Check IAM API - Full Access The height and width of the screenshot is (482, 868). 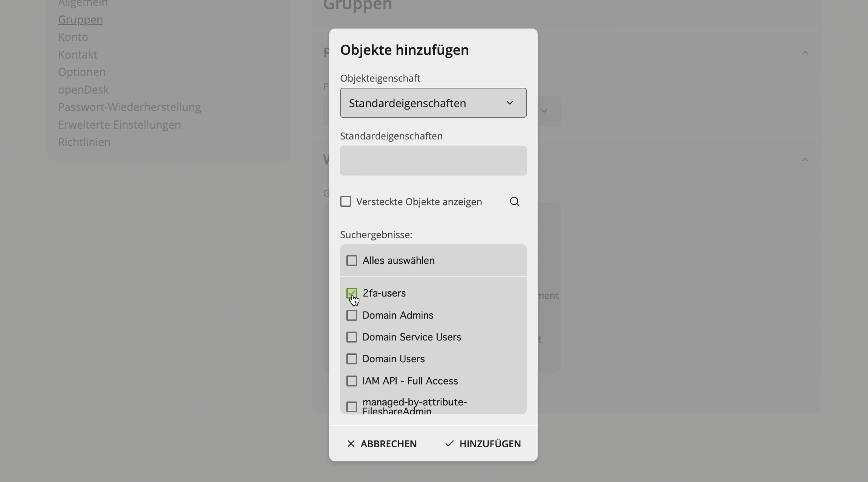(x=351, y=381)
